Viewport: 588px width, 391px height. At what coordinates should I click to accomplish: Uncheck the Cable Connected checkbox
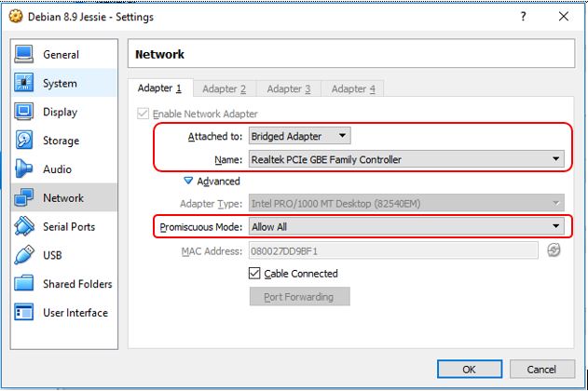[x=254, y=274]
